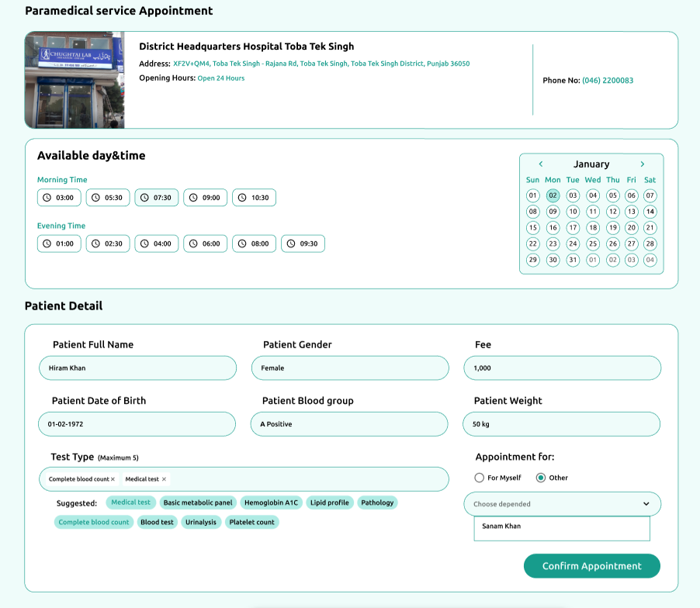Screen dimensions: 700x608
Task: Click the Confirm Appointment button
Action: point(591,566)
